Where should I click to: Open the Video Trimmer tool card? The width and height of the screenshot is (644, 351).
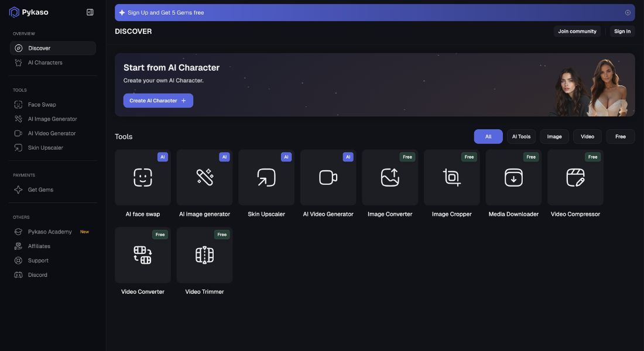point(204,255)
